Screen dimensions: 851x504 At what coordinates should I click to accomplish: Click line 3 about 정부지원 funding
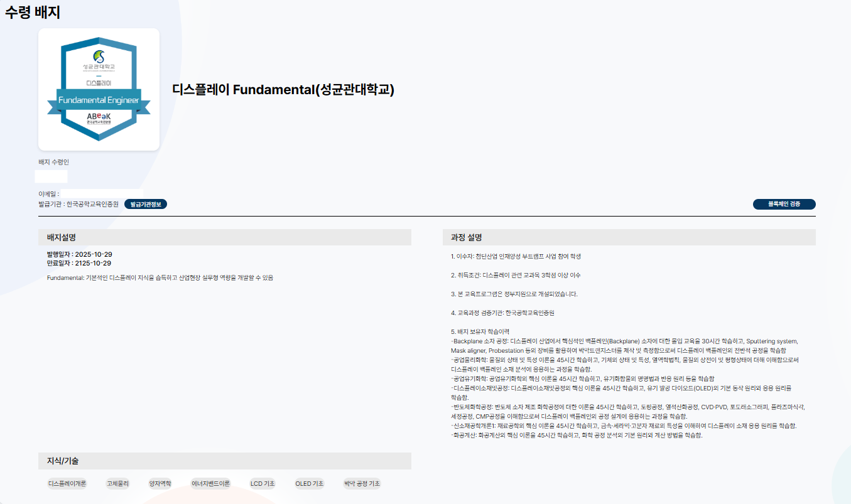514,294
